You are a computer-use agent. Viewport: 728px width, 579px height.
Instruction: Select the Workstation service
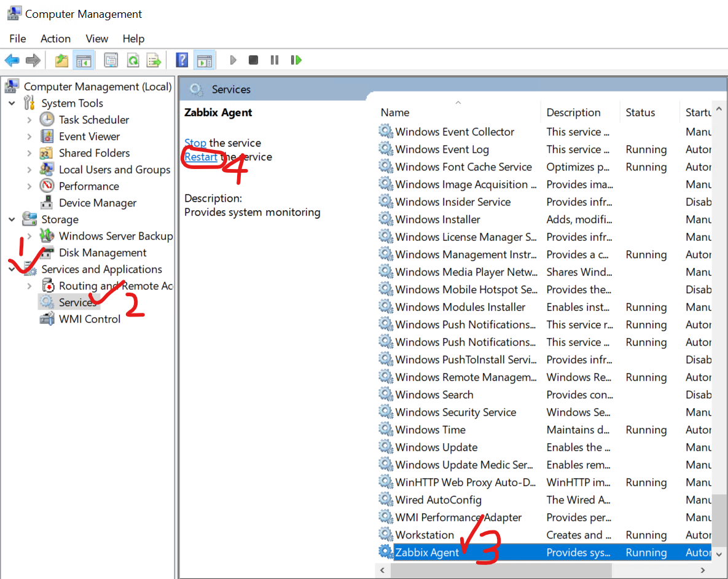(544, 535)
